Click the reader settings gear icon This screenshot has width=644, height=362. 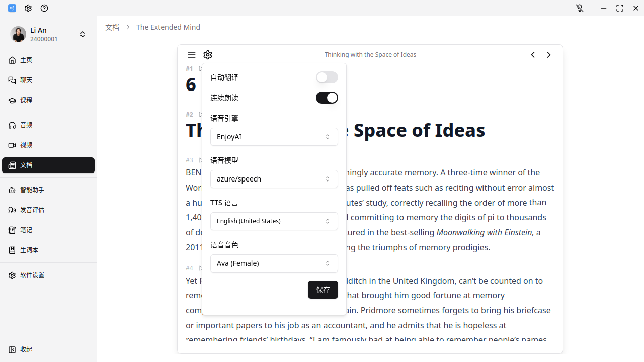[x=208, y=55]
